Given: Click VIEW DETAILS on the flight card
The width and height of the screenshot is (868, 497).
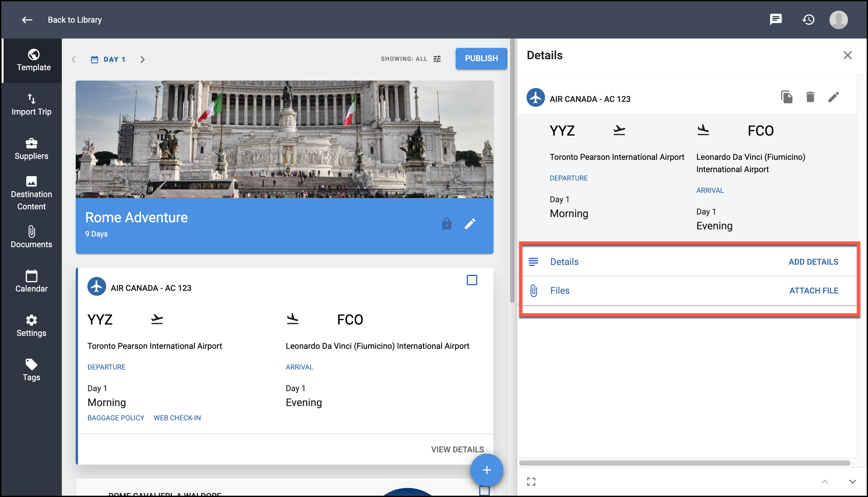Looking at the screenshot, I should click(x=457, y=449).
